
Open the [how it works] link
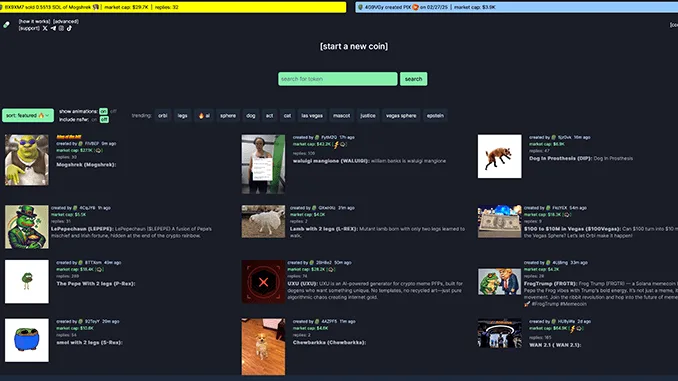tap(34, 21)
